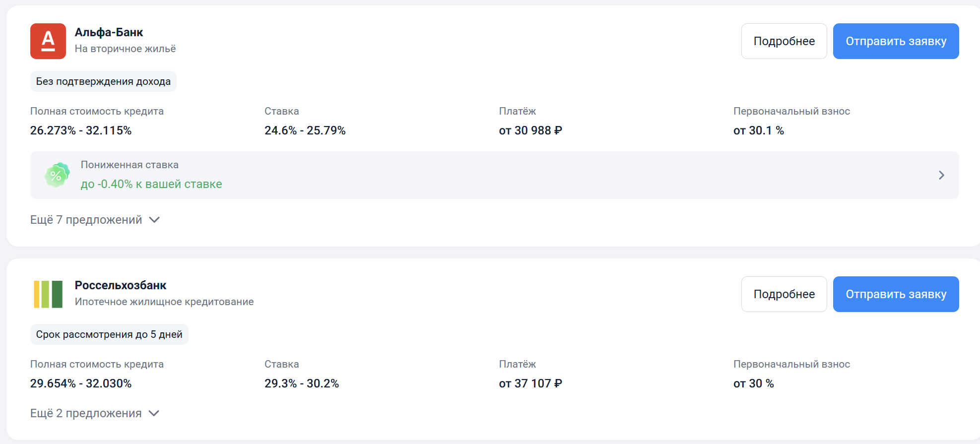Open reduced rate details via right chevron
The width and height of the screenshot is (980, 444).
[941, 175]
